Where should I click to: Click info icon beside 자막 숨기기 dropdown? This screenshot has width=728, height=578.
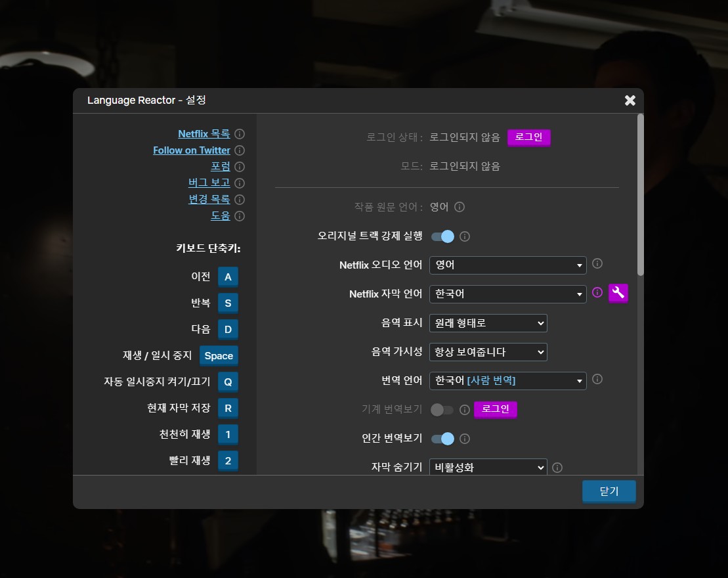click(557, 468)
